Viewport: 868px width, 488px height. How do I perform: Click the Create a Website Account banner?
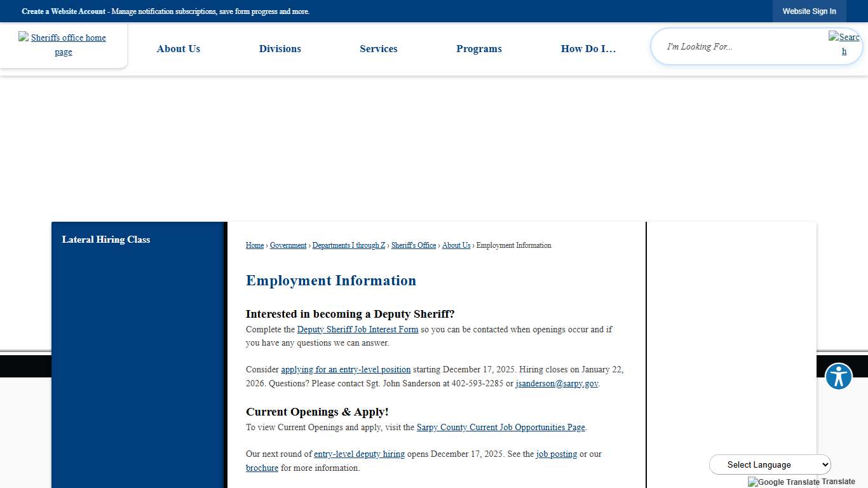(x=63, y=11)
